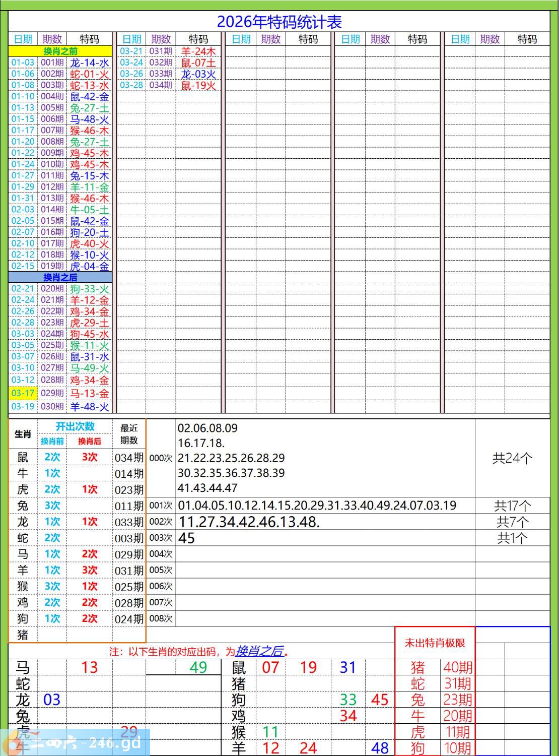Click the 生肖 header in the statistics table
This screenshot has height=756, width=559.
coord(23,434)
